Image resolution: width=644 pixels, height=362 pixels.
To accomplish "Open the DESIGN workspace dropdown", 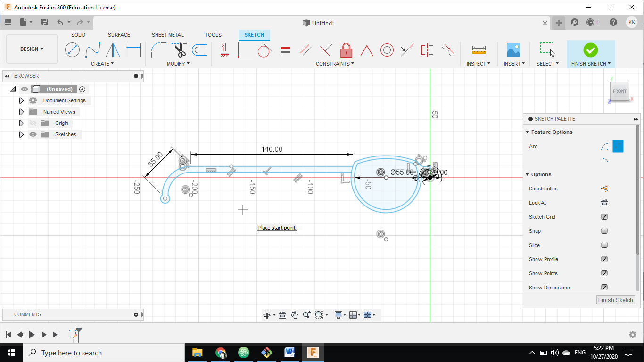I will point(32,49).
